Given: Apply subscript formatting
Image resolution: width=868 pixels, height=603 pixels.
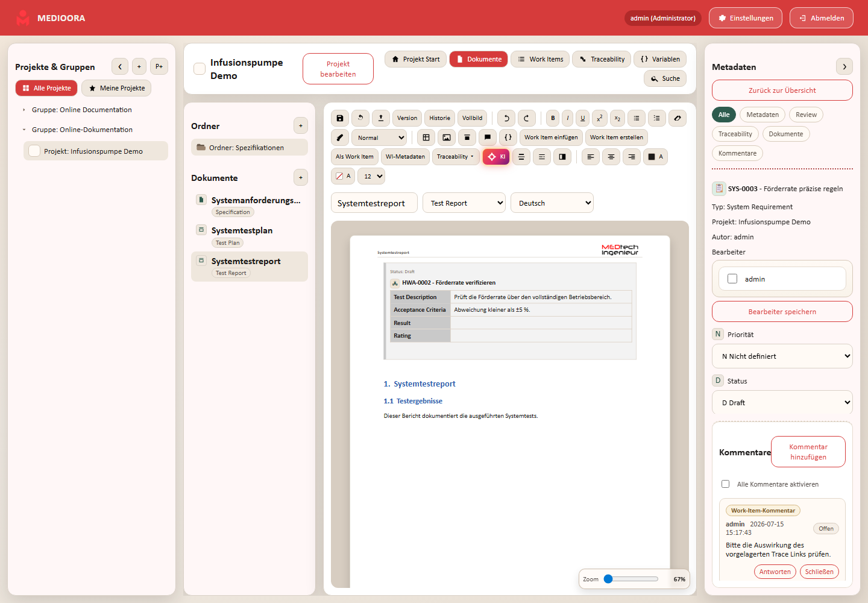Looking at the screenshot, I should (617, 118).
